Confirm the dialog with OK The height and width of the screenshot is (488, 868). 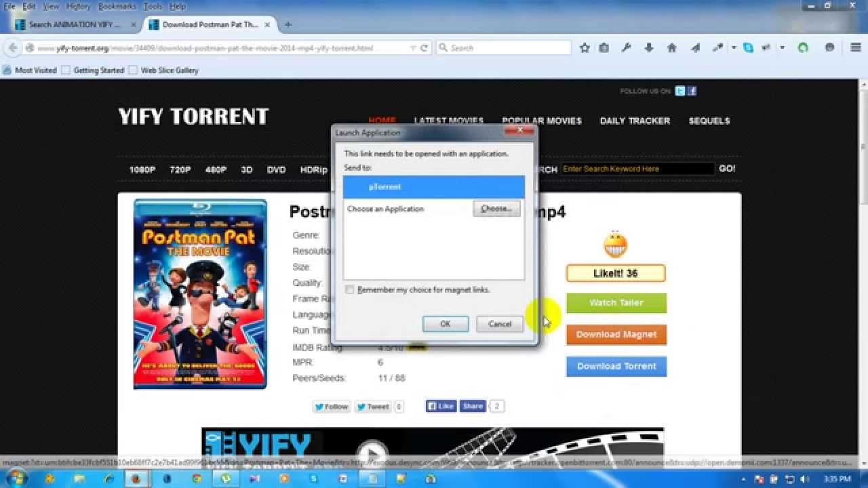(x=446, y=324)
